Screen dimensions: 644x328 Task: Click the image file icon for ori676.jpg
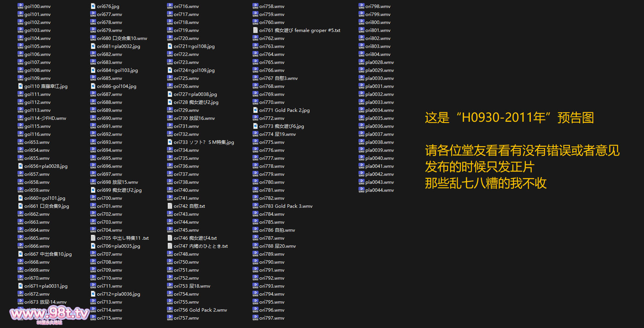(93, 6)
